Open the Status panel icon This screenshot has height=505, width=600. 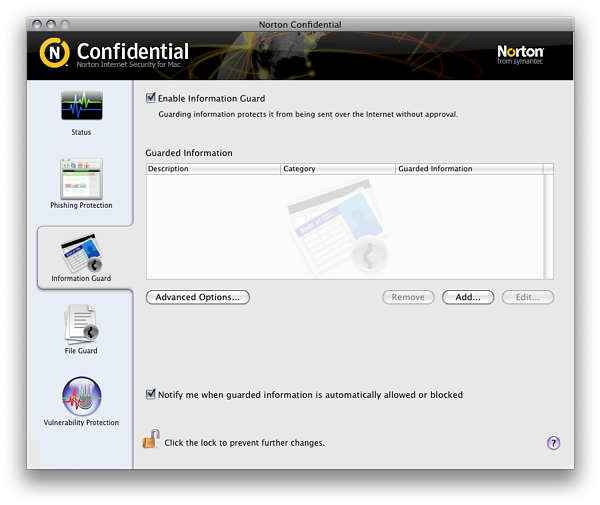click(81, 107)
